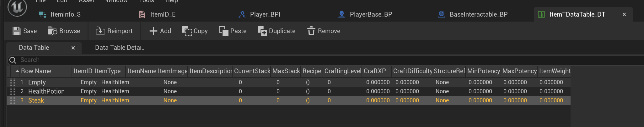This screenshot has width=644, height=127.
Task: Click the Recipe () cell in Empty row
Action: click(x=308, y=82)
